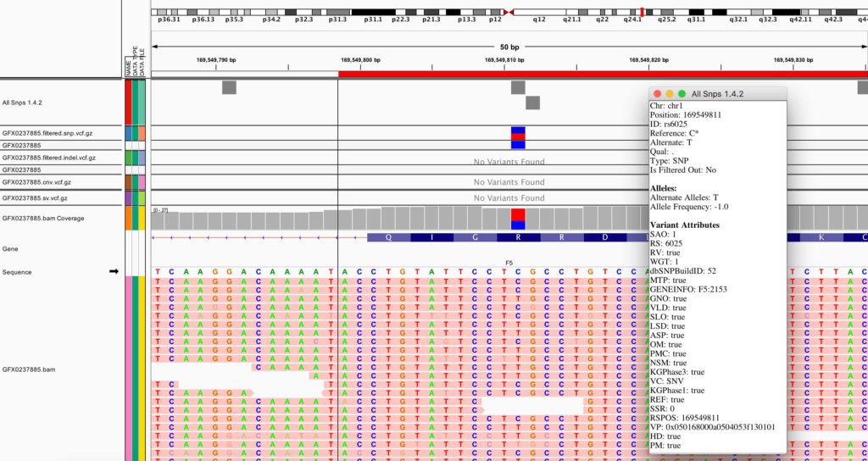868x461 pixels.
Task: Jump to band p13.3 on the ideogram
Action: [467, 19]
